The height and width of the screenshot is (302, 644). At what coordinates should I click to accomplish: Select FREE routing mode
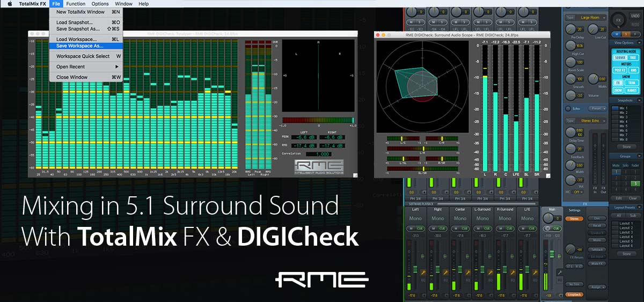point(633,57)
